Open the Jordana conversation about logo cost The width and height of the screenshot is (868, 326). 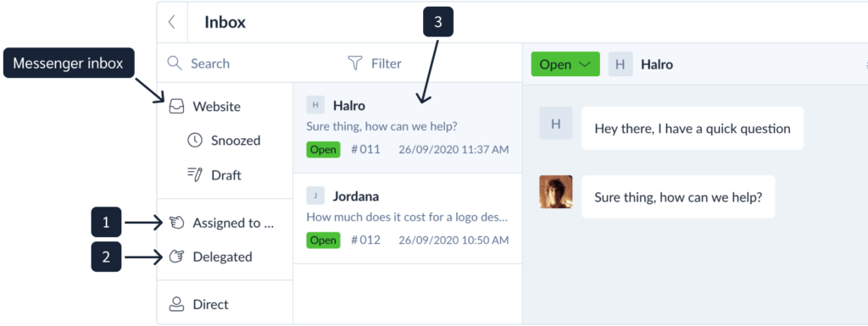[x=408, y=218]
